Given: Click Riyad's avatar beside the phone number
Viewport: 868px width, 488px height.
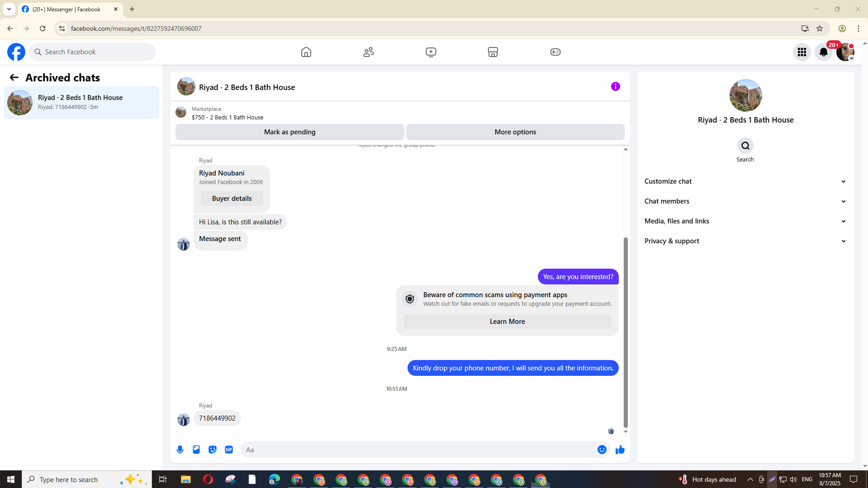Looking at the screenshot, I should 184,420.
